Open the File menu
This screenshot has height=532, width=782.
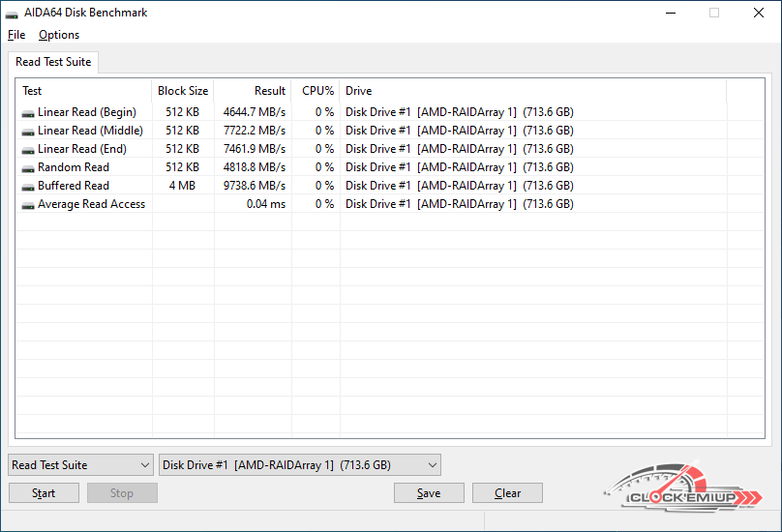[16, 35]
